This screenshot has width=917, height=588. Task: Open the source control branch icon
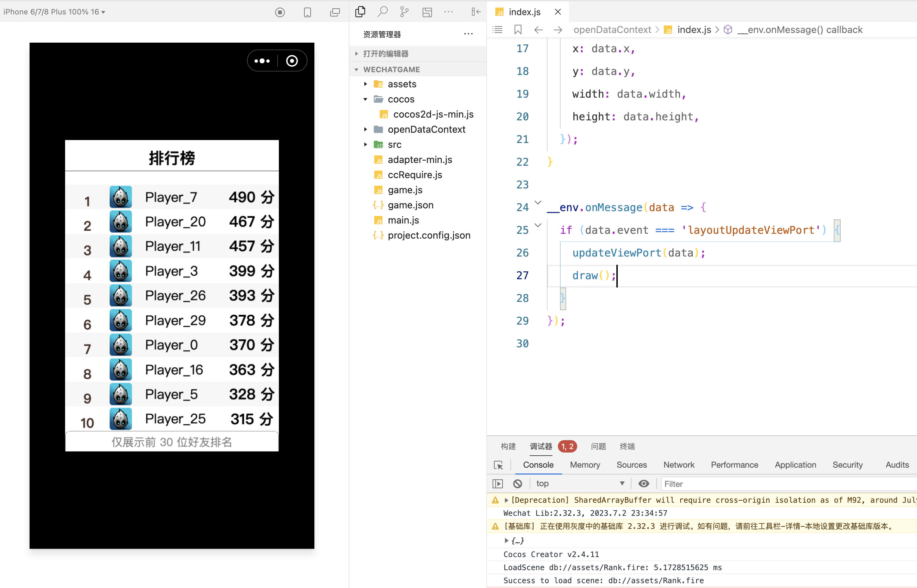[x=404, y=12]
